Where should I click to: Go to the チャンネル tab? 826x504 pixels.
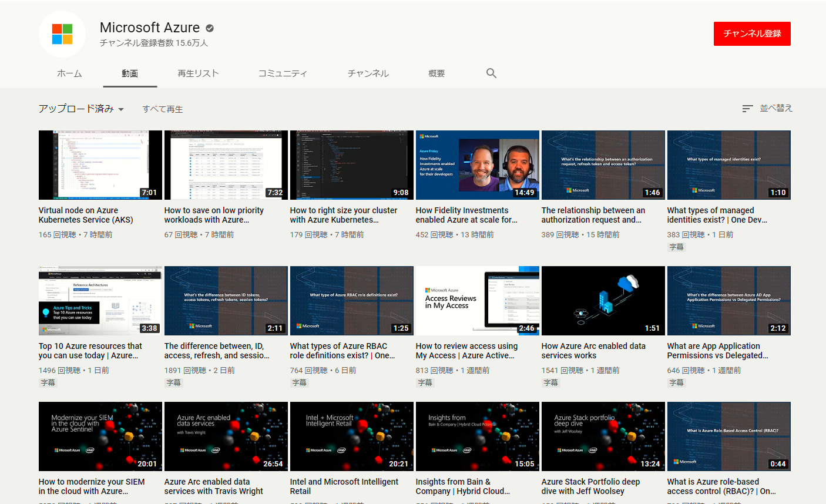point(368,73)
